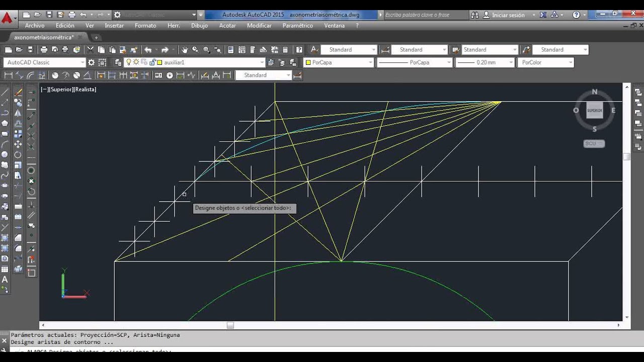This screenshot has width=644, height=362.
Task: Click the [-] viewport control
Action: (45, 89)
